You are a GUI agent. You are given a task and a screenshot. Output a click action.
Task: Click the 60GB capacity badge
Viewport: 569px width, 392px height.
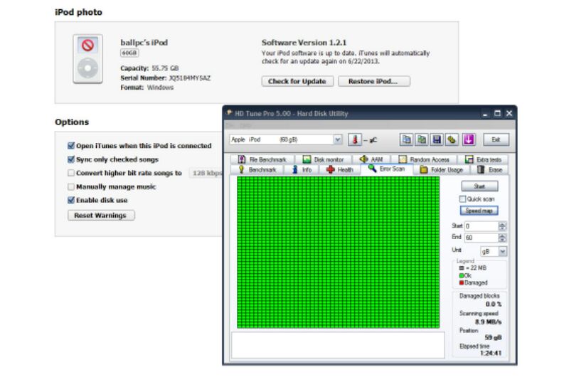[129, 53]
